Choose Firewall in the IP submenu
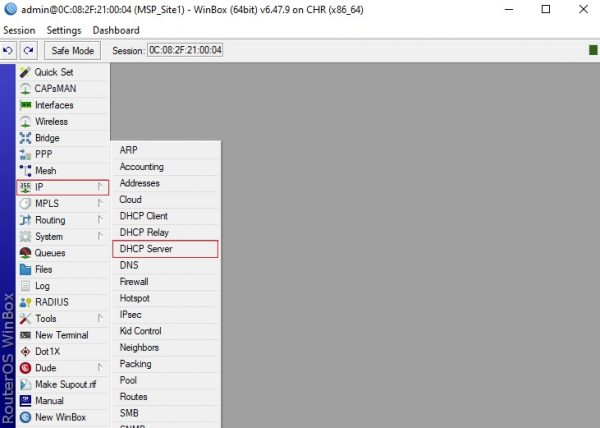This screenshot has height=428, width=600. tap(134, 282)
